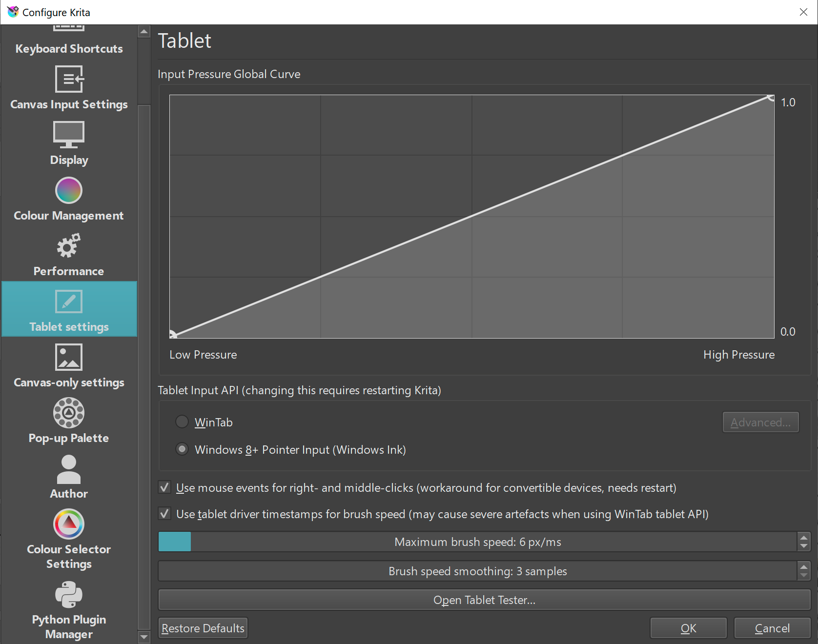Open Performance settings label
This screenshot has width=818, height=644.
point(69,271)
